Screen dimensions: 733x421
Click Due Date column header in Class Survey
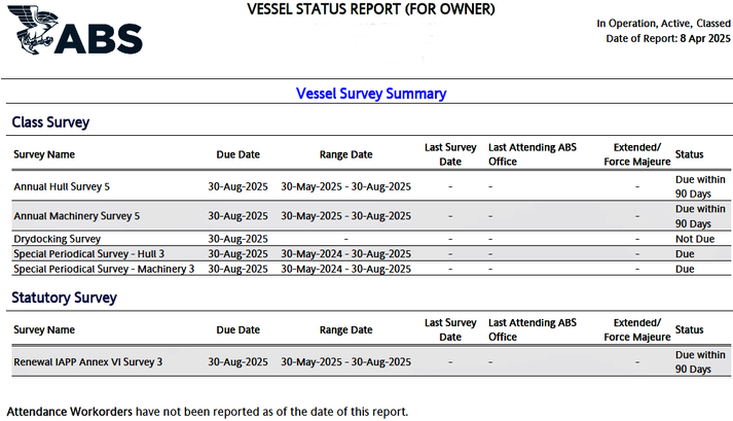point(238,155)
